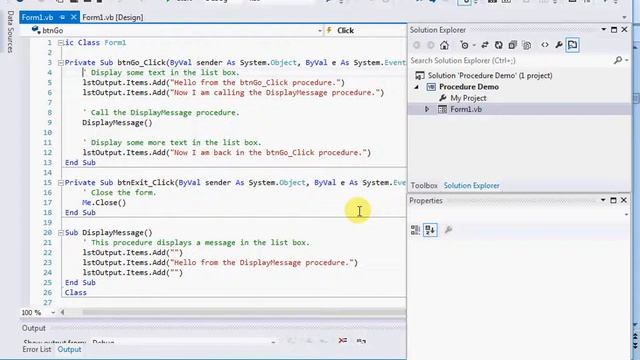Viewport: 640px width, 360px height.
Task: Open the 100 % zoom dropdown
Action: (53, 313)
